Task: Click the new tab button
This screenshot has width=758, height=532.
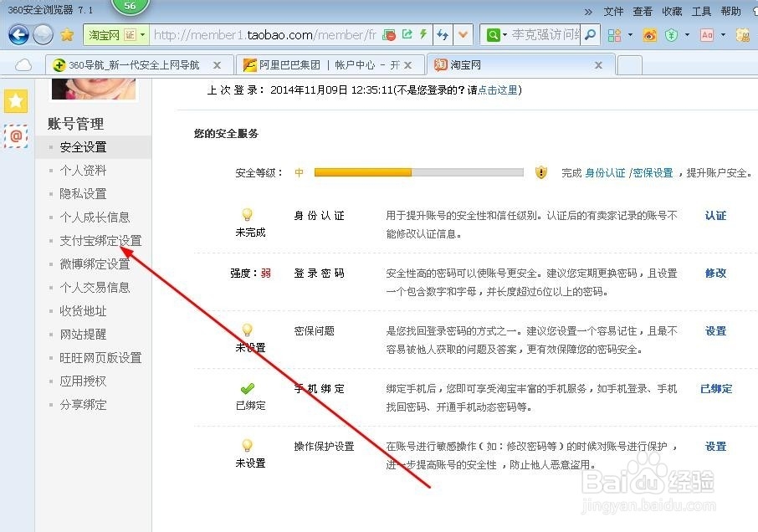Action: tap(629, 64)
